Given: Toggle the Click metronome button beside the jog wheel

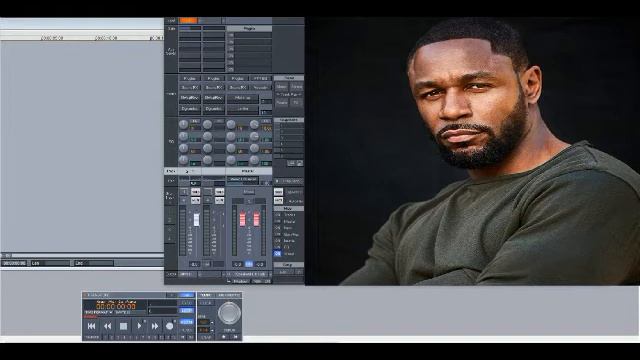Looking at the screenshot, I should [x=206, y=303].
